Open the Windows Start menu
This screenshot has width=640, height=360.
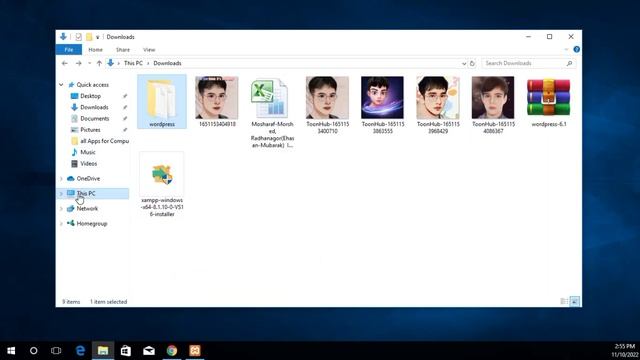tap(11, 351)
